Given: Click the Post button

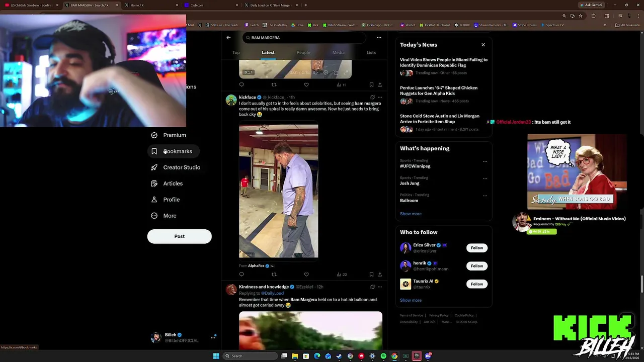Looking at the screenshot, I should [x=179, y=236].
